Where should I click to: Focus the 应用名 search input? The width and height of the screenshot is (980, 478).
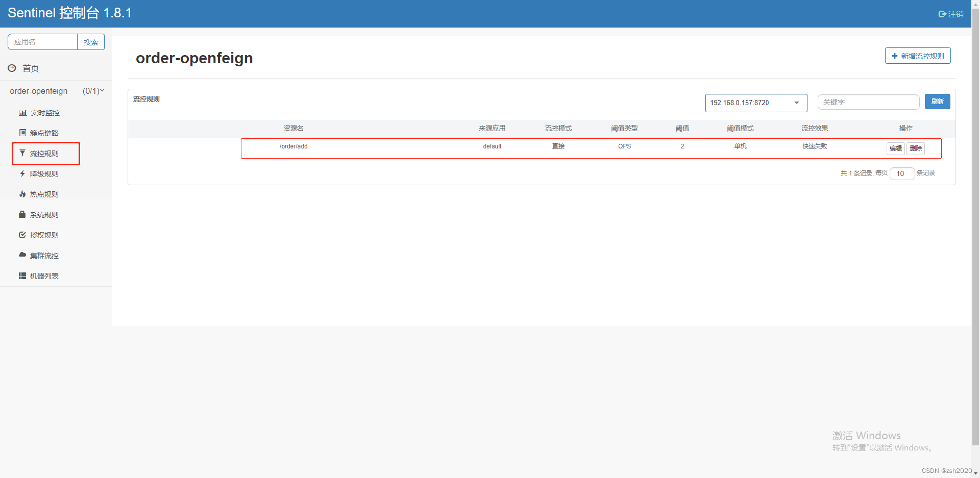[x=43, y=42]
